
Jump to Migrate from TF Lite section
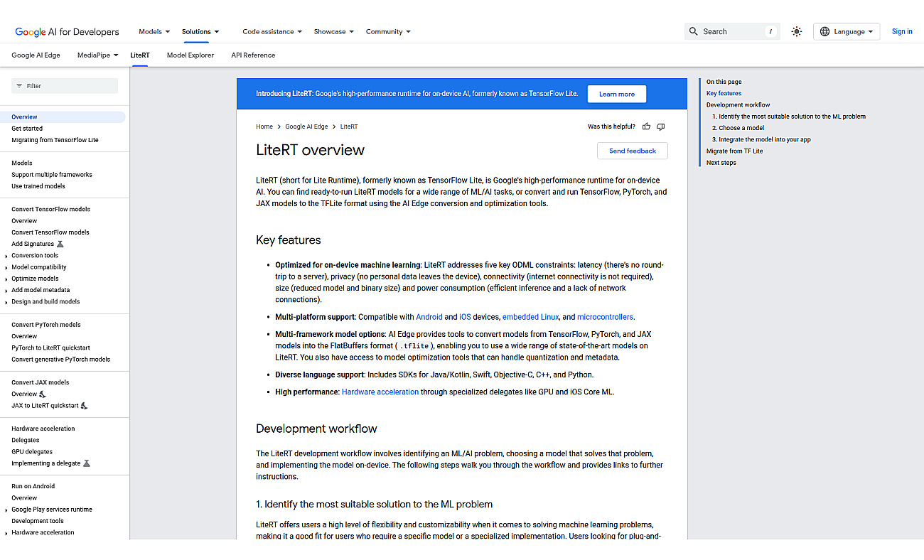click(x=734, y=151)
